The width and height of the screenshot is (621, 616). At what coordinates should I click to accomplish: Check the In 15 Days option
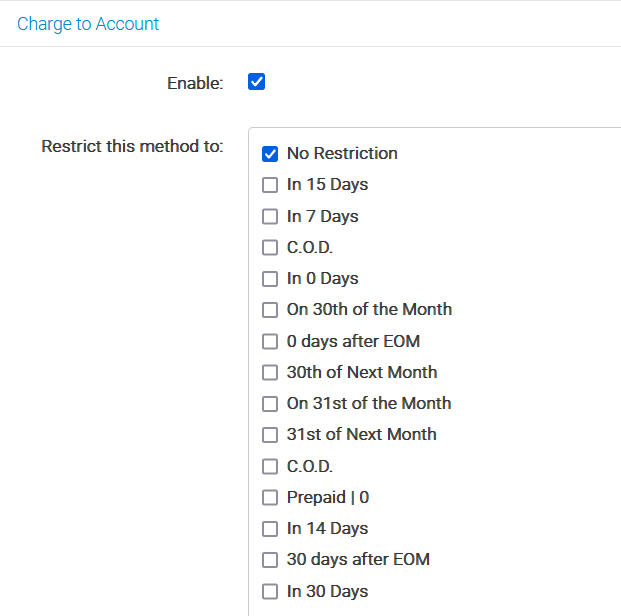[270, 185]
